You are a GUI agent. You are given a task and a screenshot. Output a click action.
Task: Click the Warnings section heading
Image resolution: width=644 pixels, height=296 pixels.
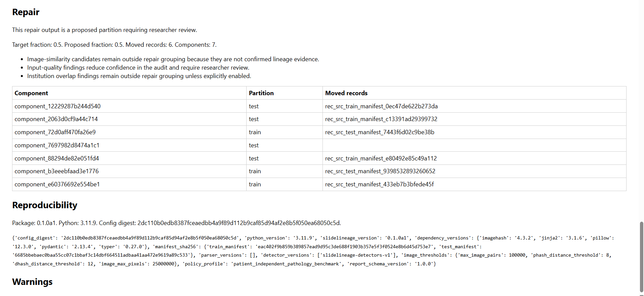point(32,282)
